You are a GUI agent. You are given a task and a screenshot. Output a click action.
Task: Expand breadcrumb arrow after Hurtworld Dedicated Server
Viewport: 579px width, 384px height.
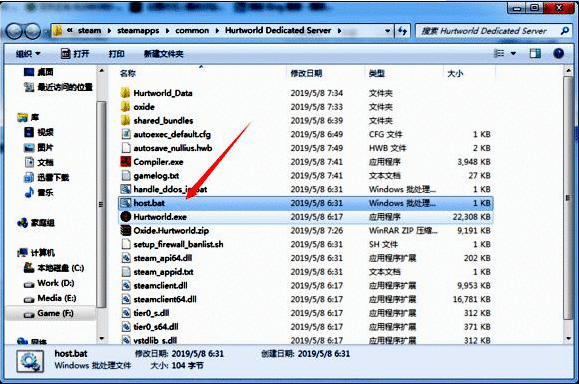coord(339,31)
